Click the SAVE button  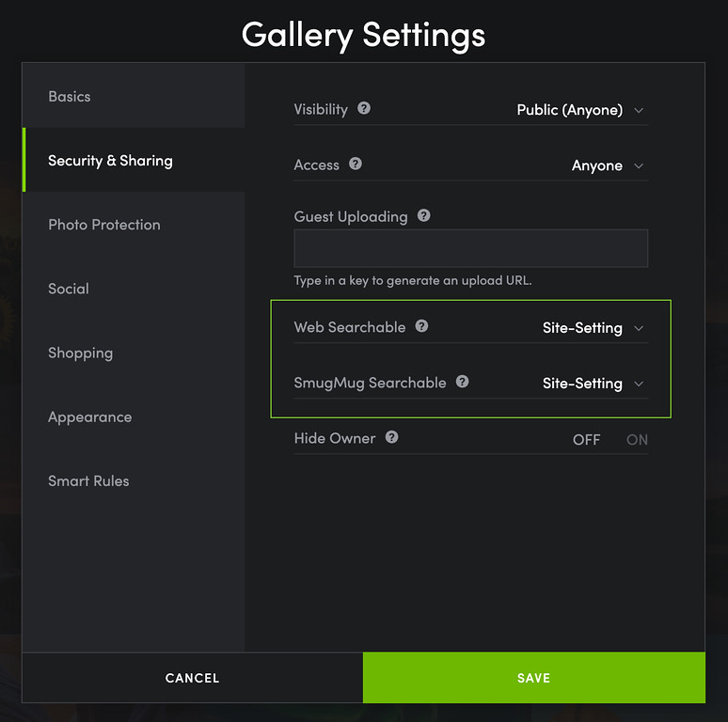534,678
